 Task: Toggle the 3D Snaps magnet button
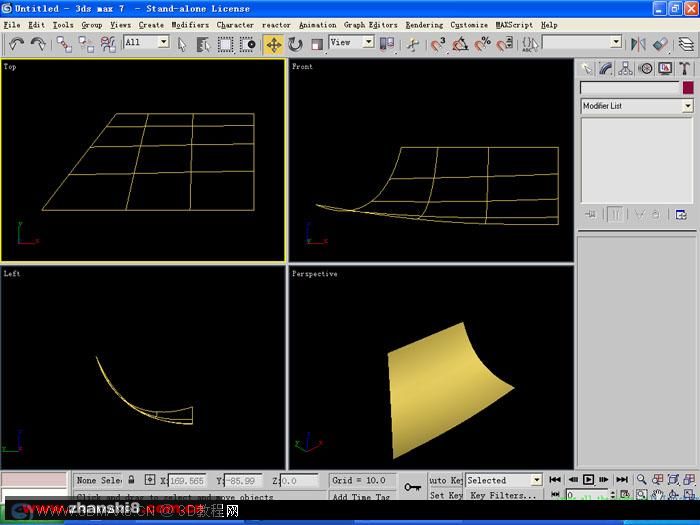click(x=438, y=44)
